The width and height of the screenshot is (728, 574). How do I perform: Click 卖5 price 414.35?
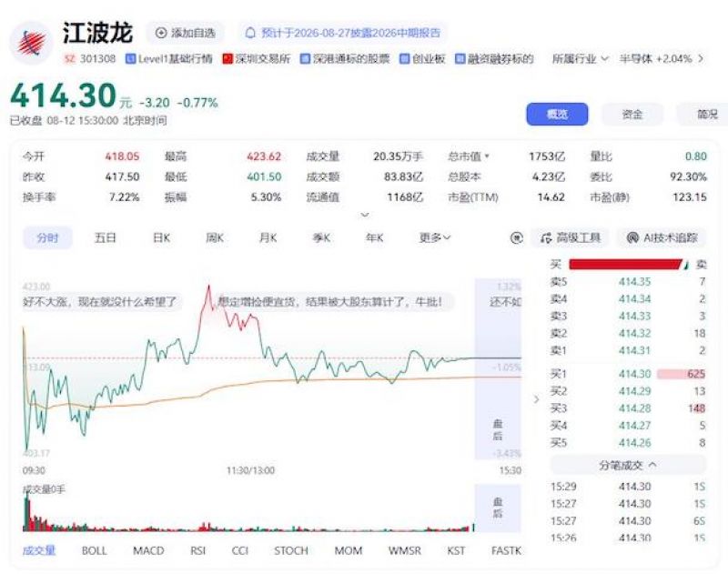click(634, 282)
